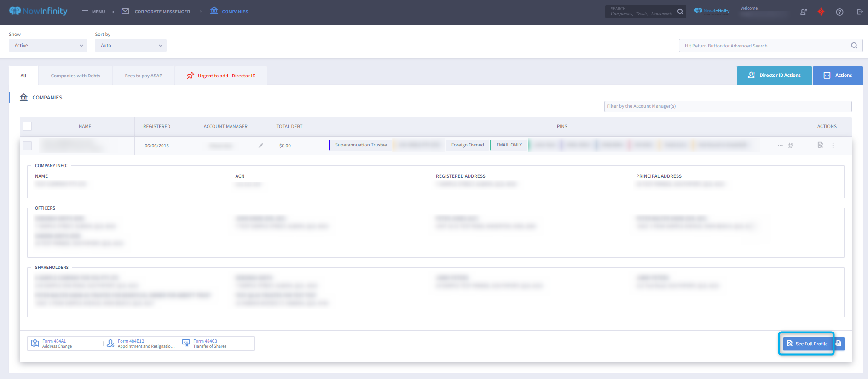Expand hidden pins with ellipsis icon
Viewport: 868px width, 379px height.
click(780, 146)
